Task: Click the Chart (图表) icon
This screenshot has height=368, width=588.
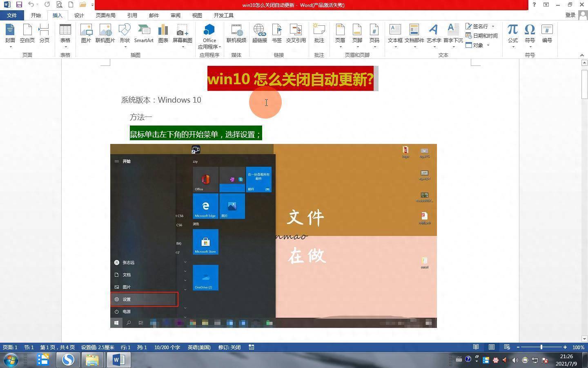Action: pos(163,34)
